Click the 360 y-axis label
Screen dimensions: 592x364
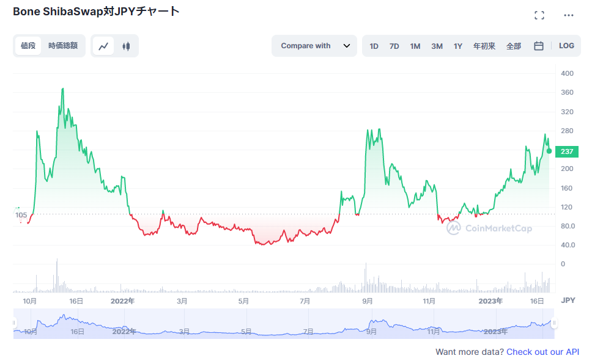567,92
